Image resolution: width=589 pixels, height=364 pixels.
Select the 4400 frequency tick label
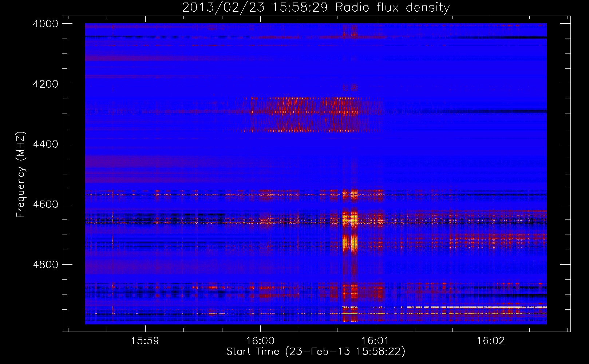[46, 144]
